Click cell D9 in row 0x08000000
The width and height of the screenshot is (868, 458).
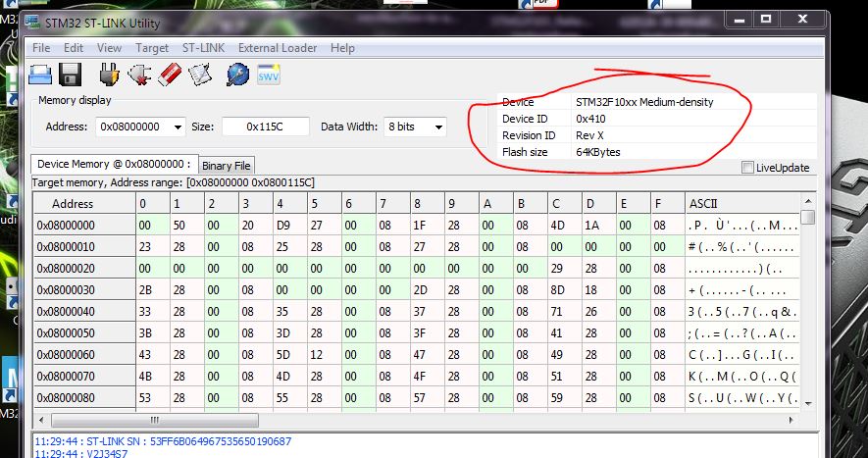point(290,226)
